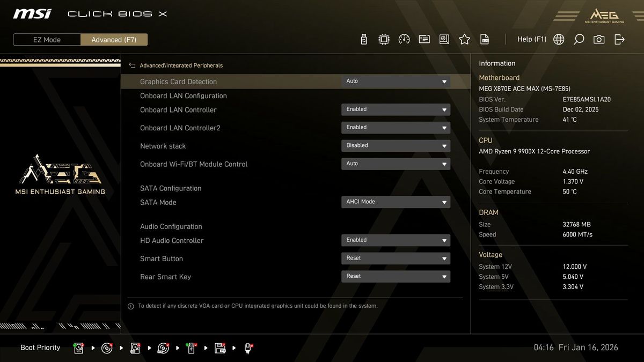The image size is (644, 362).
Task: Click the Advanced\Integrated Peripherals breadcrumb
Action: [181, 65]
